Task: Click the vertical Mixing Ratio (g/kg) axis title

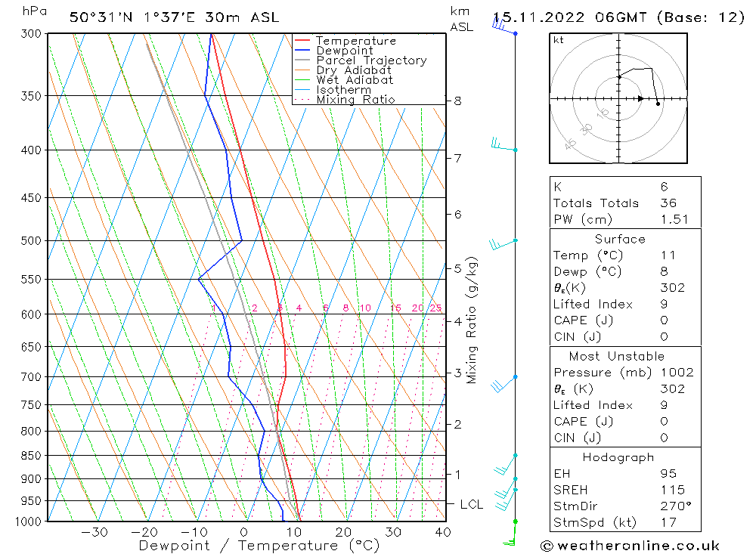Action: pos(472,320)
